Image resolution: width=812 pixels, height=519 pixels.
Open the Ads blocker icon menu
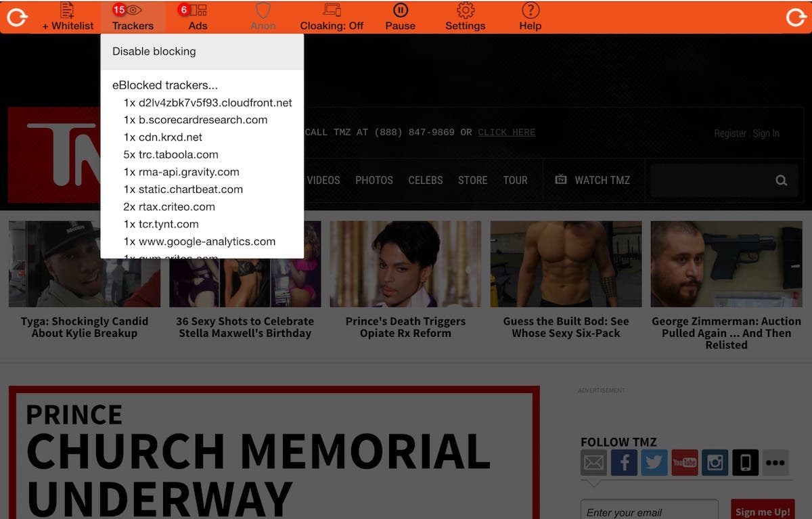click(198, 17)
